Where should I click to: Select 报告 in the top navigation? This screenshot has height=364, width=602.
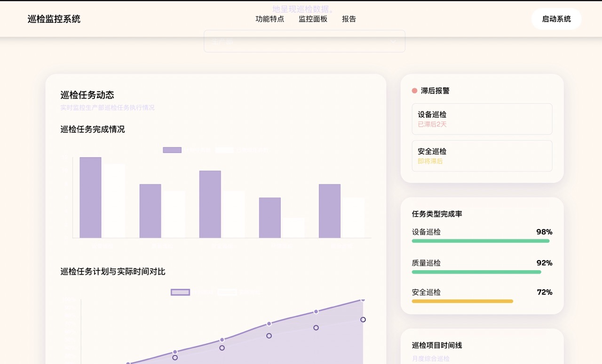point(349,19)
